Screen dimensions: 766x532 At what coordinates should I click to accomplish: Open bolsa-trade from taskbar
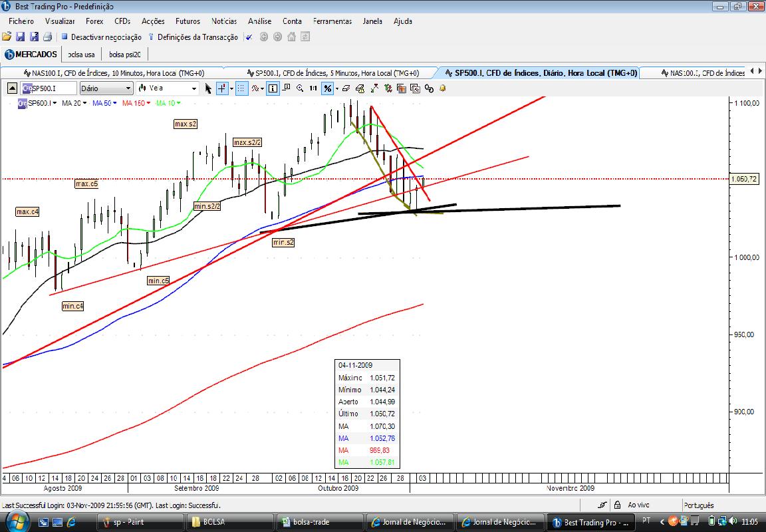319,522
